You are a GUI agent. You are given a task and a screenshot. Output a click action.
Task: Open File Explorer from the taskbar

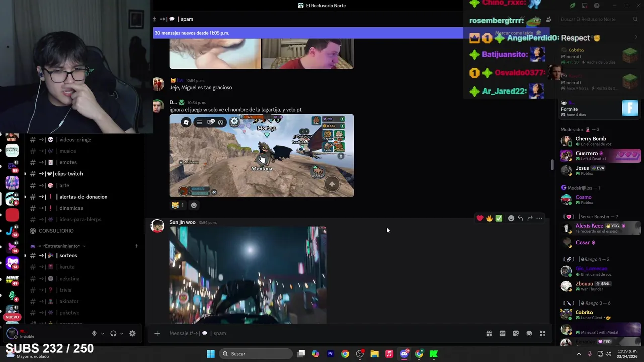pos(374,354)
